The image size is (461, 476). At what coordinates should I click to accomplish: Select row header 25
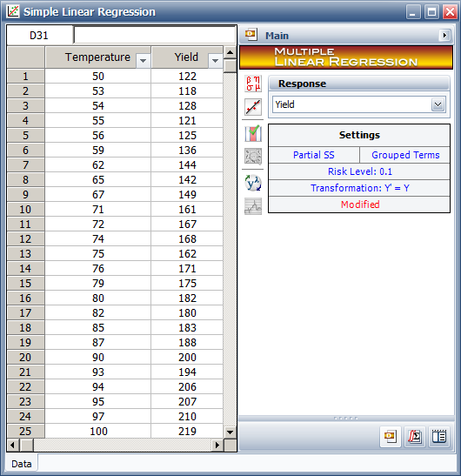pos(25,432)
